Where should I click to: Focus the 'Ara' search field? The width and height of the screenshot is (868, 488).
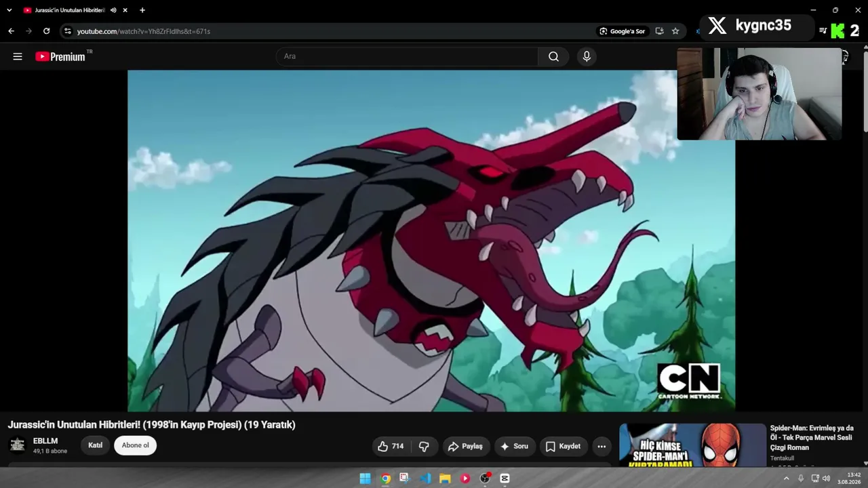(x=407, y=56)
